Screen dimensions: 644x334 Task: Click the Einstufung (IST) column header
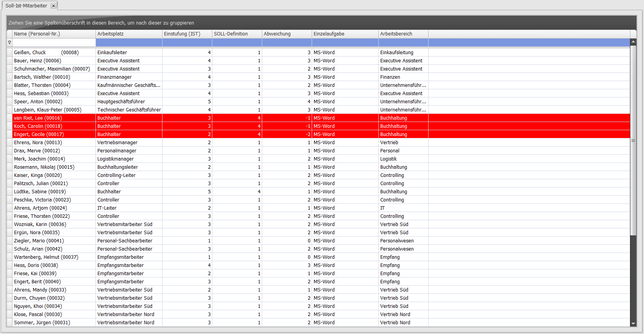tap(187, 34)
